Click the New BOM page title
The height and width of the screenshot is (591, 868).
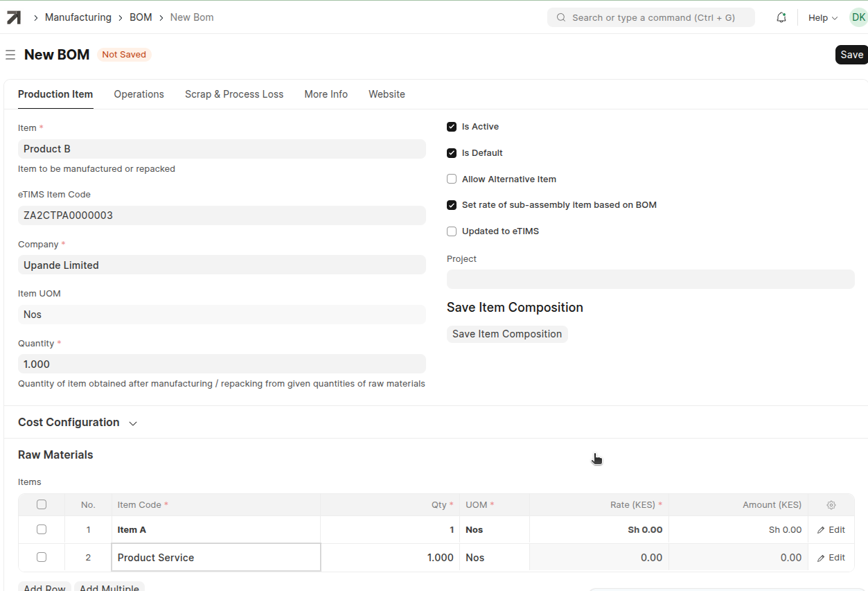57,55
